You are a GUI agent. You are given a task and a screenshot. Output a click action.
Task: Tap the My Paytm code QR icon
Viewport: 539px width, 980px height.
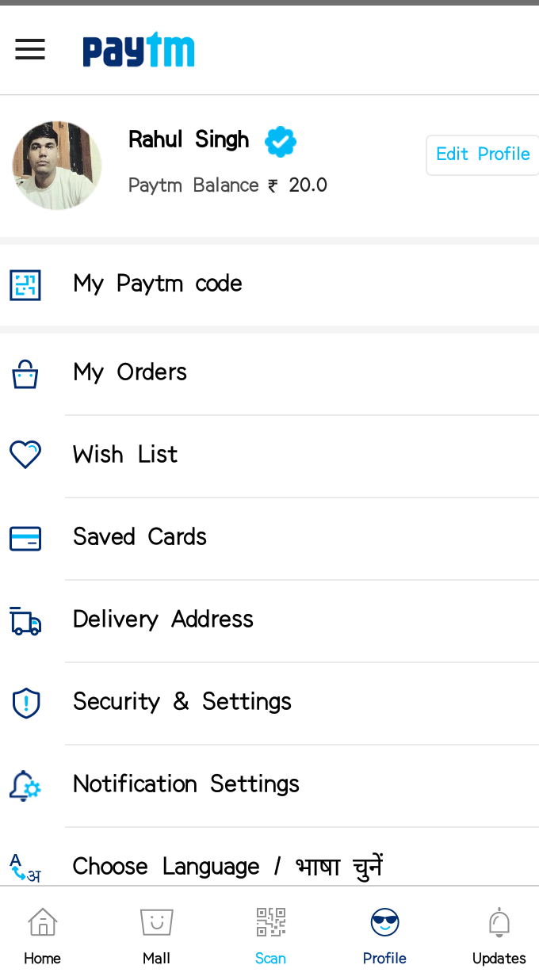coord(25,284)
